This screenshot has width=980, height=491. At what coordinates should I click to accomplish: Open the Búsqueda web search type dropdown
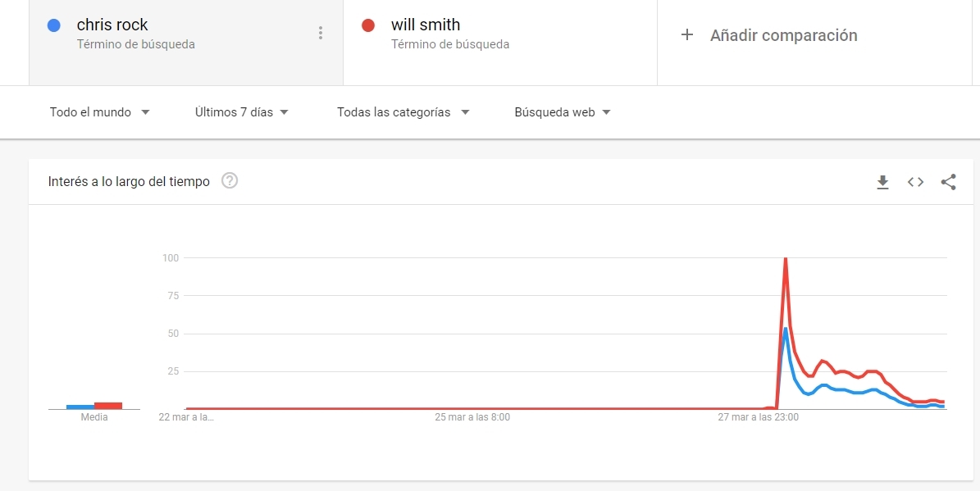click(563, 112)
